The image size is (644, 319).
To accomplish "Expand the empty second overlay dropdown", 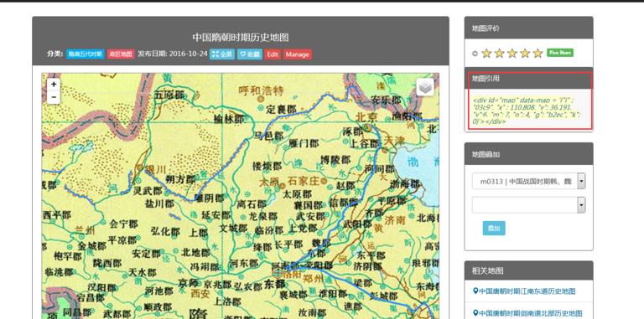I will click(528, 205).
